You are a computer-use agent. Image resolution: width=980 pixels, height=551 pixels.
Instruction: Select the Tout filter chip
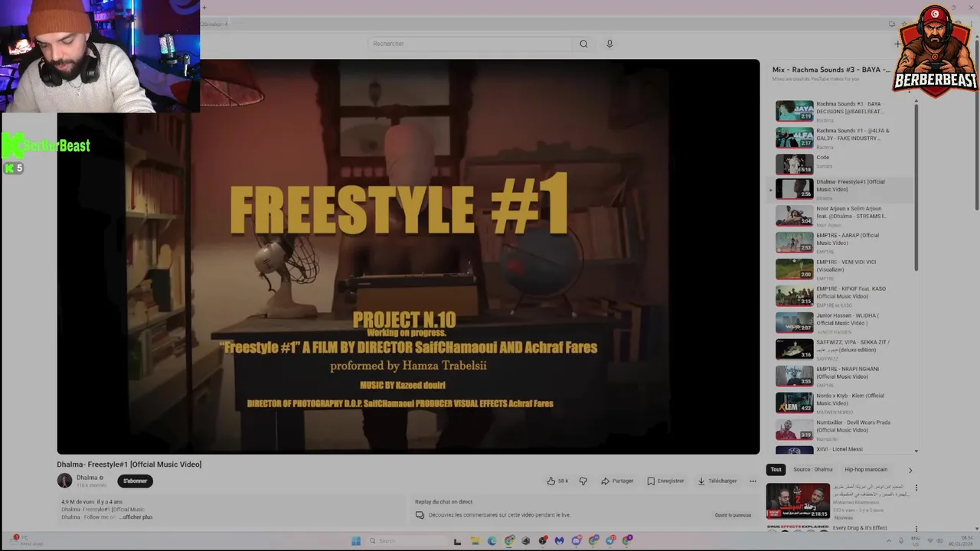click(776, 469)
